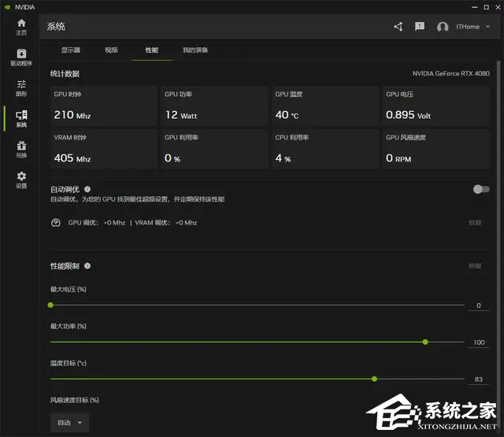Click the NVIDIA logo in title bar
The image size is (504, 437).
point(7,7)
